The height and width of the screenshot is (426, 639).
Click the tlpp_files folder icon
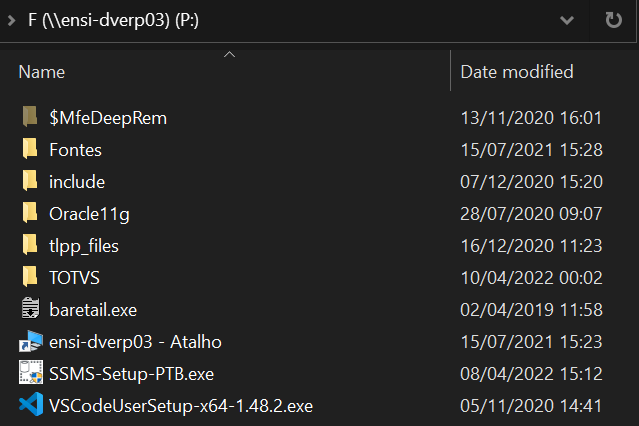click(x=29, y=246)
